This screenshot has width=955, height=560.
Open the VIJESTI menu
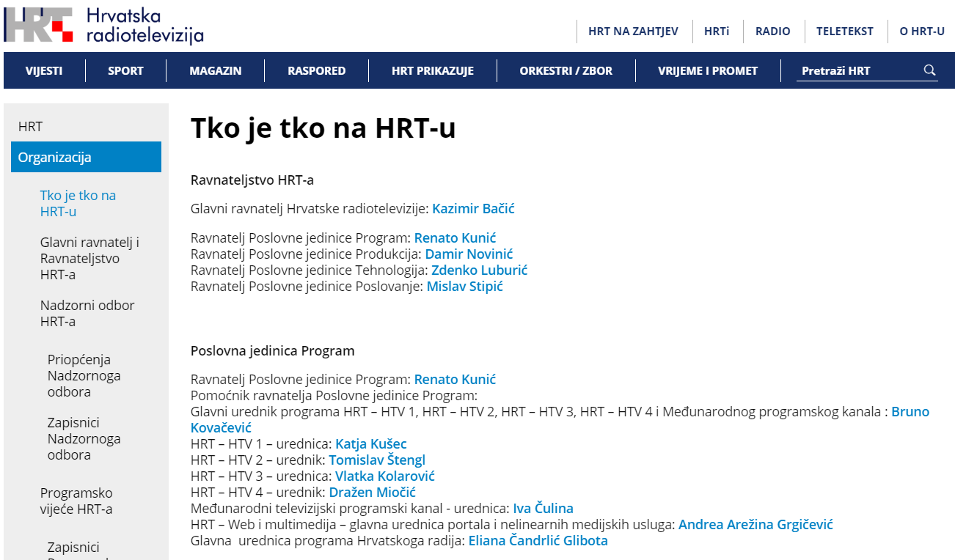44,70
